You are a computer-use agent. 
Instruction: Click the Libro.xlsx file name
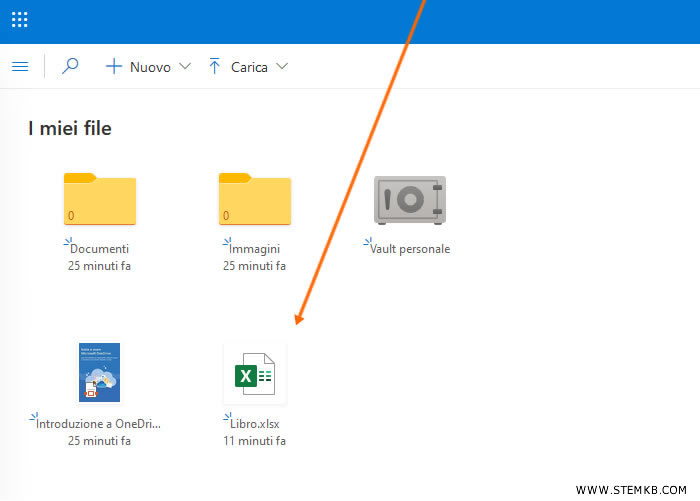tap(255, 424)
